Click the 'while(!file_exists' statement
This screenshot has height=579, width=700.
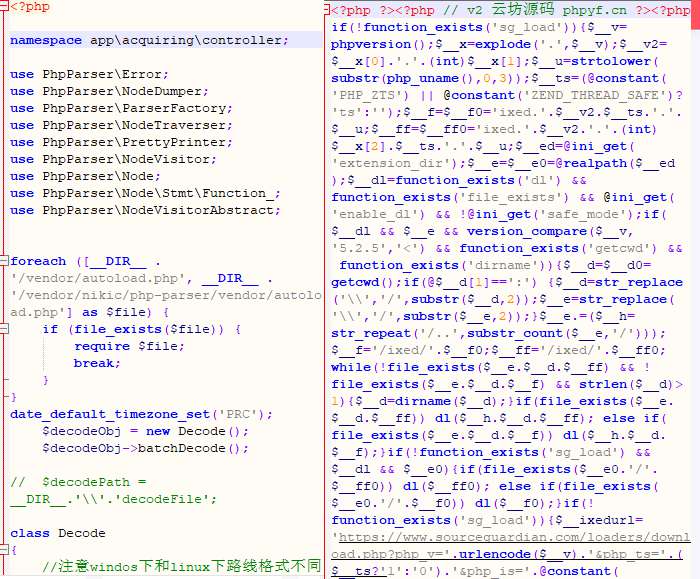pos(403,367)
